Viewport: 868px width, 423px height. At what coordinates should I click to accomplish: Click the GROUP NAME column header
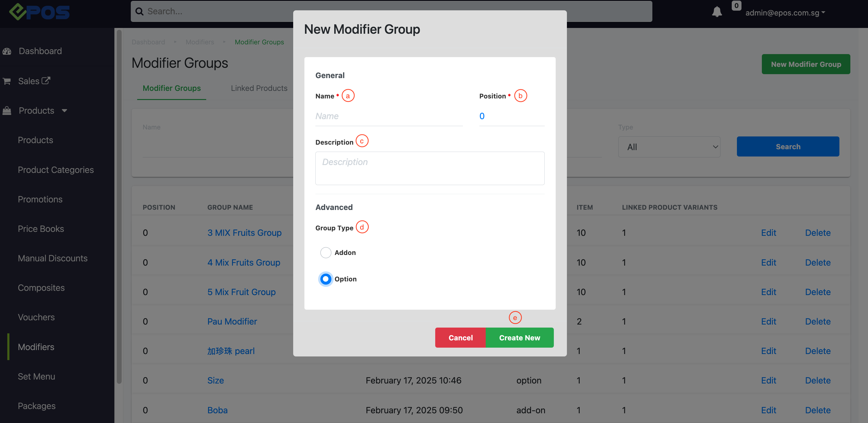(230, 208)
